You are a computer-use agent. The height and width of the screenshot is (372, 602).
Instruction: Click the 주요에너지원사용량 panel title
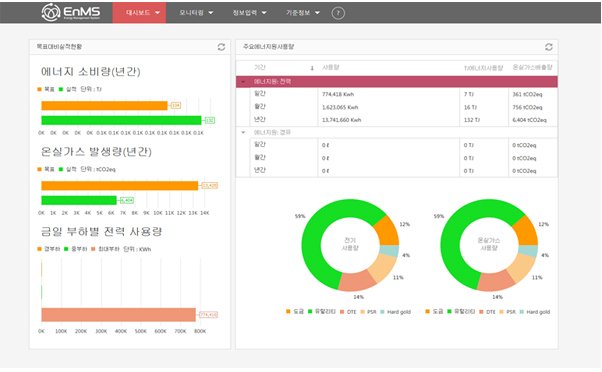click(268, 47)
